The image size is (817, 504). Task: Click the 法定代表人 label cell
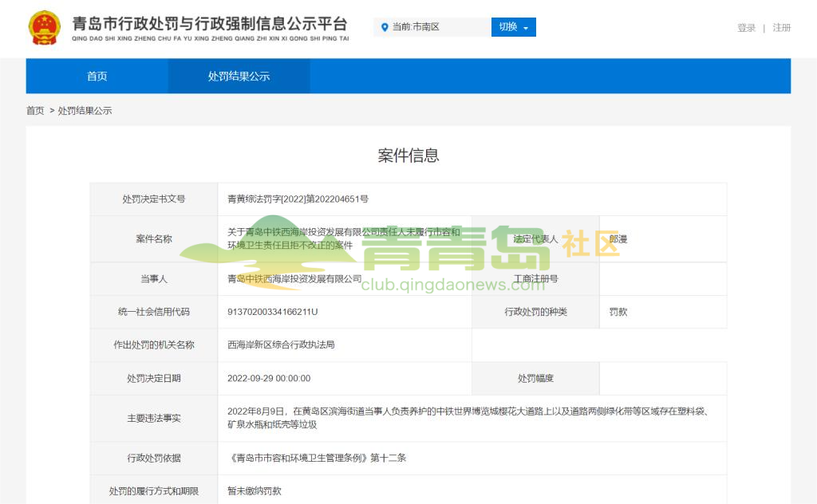point(535,239)
